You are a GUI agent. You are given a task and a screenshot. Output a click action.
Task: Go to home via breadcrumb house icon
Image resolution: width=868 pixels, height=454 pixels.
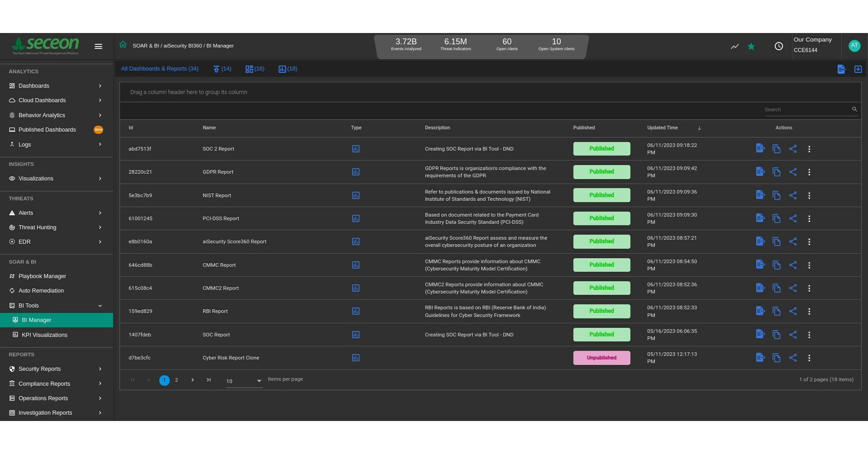click(x=123, y=45)
